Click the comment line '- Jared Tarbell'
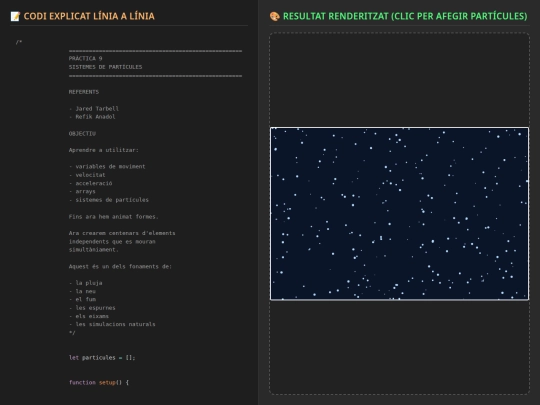The width and height of the screenshot is (540, 405). (x=94, y=108)
